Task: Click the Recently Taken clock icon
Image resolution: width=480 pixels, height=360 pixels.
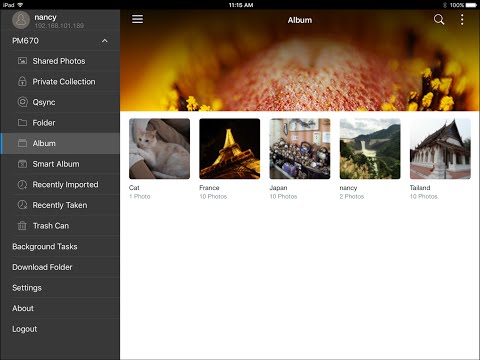Action: tap(22, 205)
